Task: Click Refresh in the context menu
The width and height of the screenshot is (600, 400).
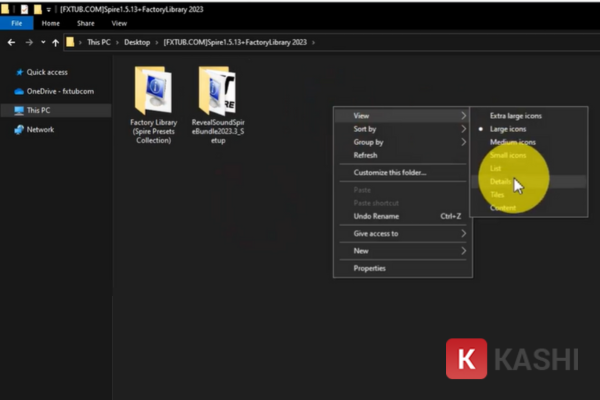Action: pos(365,155)
